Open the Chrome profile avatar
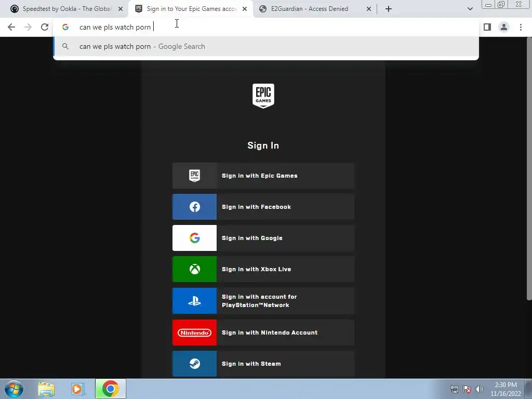The image size is (532, 399). [x=504, y=27]
